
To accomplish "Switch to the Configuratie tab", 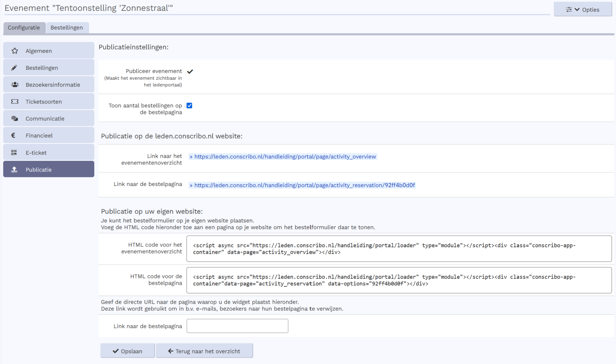I will (24, 28).
